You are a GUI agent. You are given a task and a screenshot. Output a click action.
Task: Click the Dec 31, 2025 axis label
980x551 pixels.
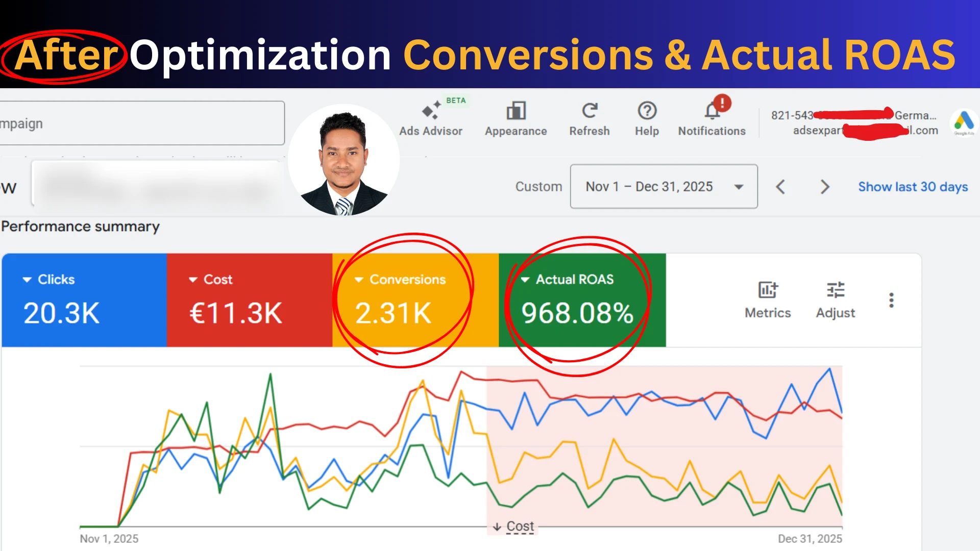point(810,539)
